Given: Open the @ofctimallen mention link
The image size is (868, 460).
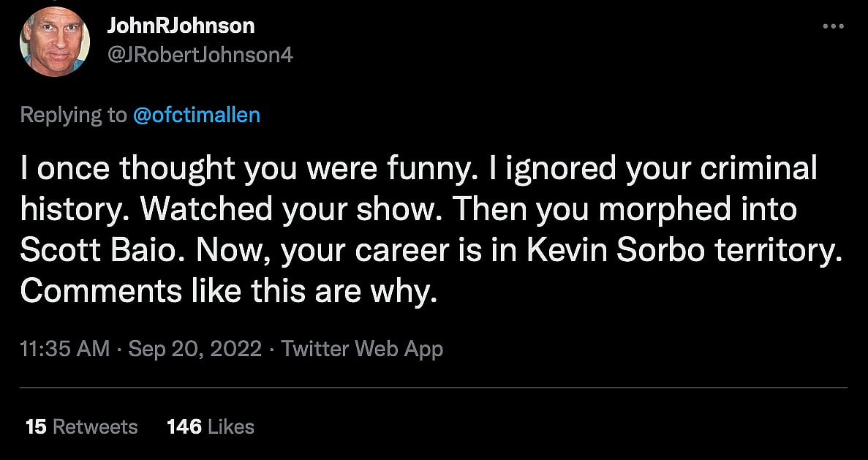Looking at the screenshot, I should pyautogui.click(x=196, y=115).
